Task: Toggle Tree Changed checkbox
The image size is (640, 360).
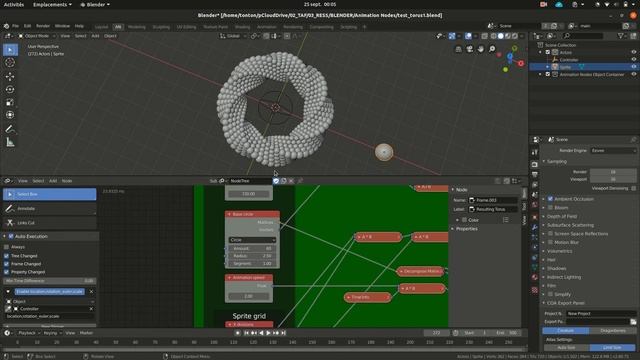Action: [6, 256]
